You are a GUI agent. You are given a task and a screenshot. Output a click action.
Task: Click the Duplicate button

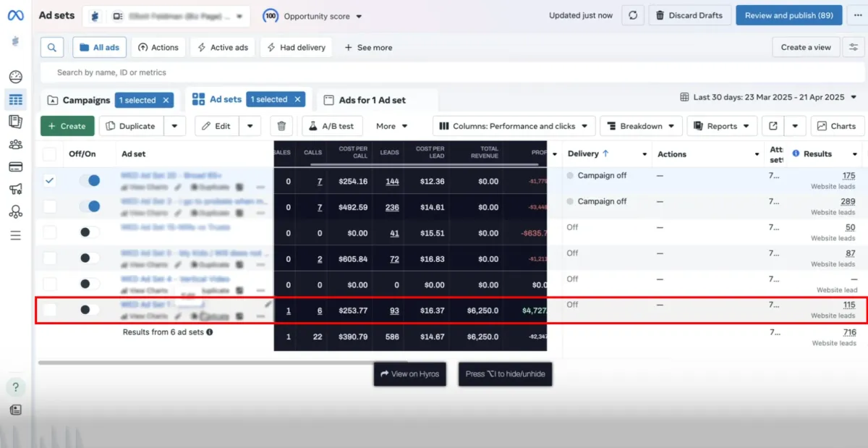point(131,126)
